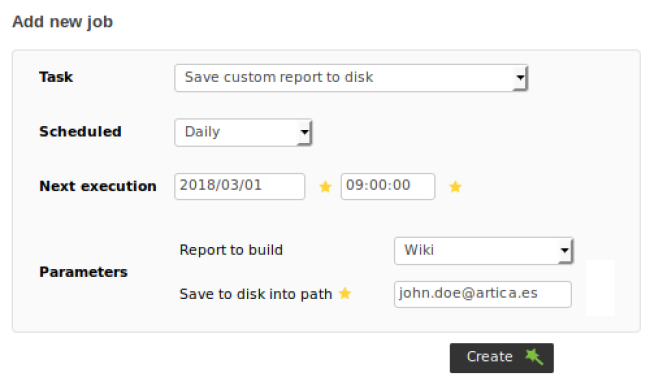Image resolution: width=650 pixels, height=390 pixels.
Task: Click the Parameters label
Action: click(x=83, y=272)
